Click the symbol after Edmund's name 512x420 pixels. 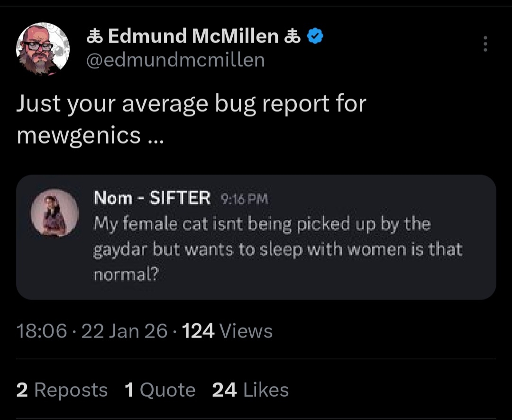(x=292, y=37)
